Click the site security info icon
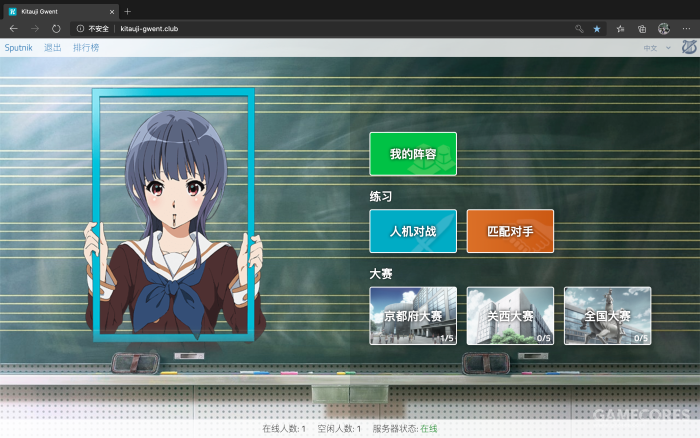700x438 pixels. point(80,29)
